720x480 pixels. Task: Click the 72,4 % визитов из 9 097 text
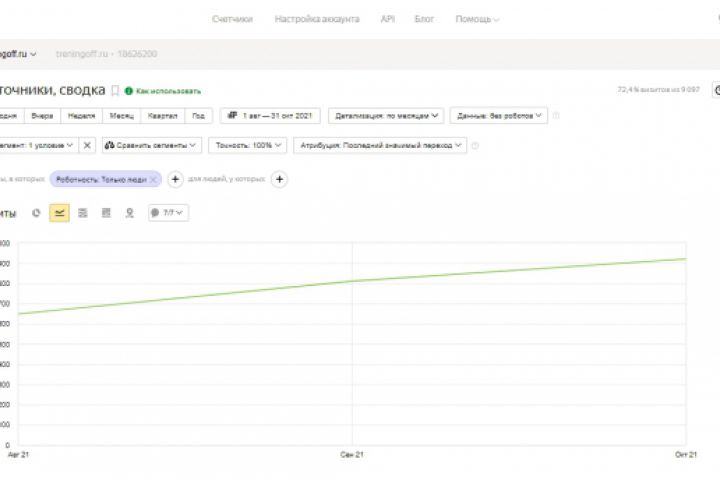[x=658, y=89]
